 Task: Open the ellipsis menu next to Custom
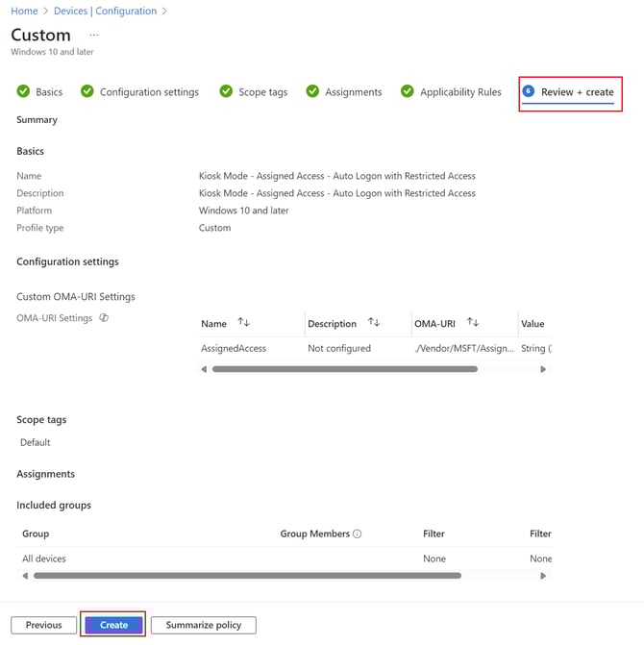[x=94, y=36]
